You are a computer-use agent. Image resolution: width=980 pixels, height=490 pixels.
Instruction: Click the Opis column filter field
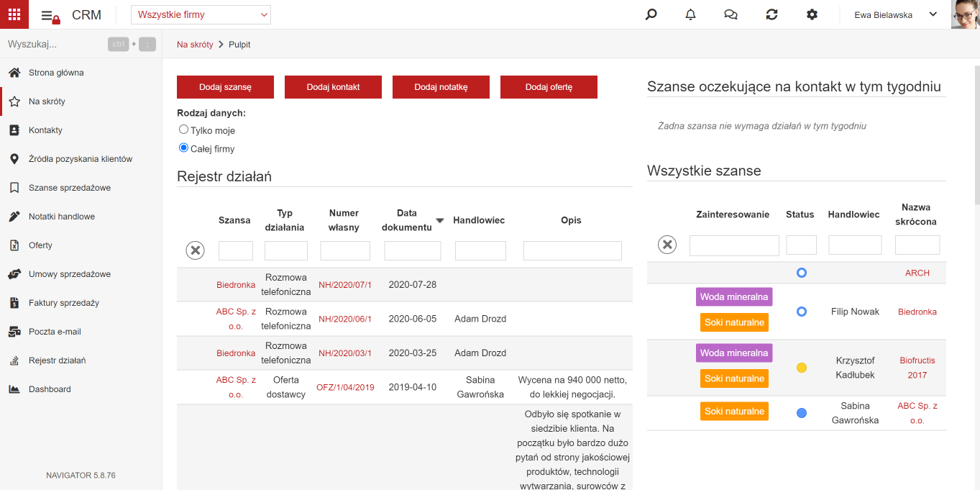tap(572, 250)
